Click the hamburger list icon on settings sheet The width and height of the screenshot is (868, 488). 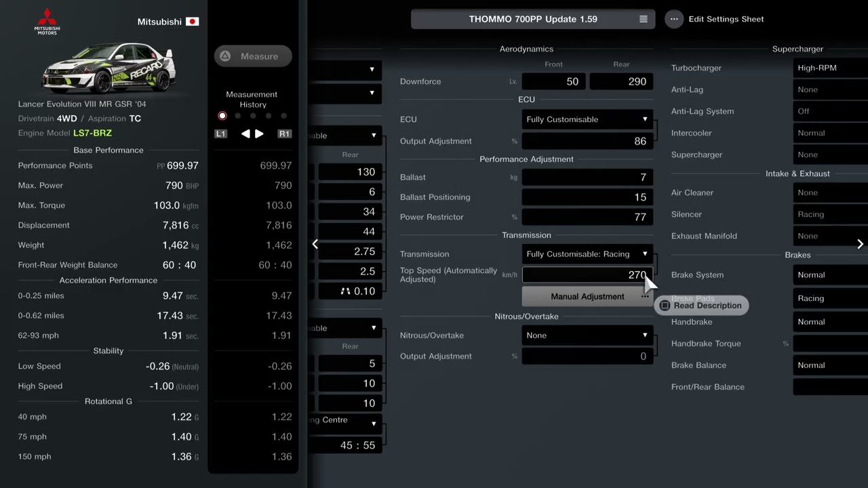(644, 19)
